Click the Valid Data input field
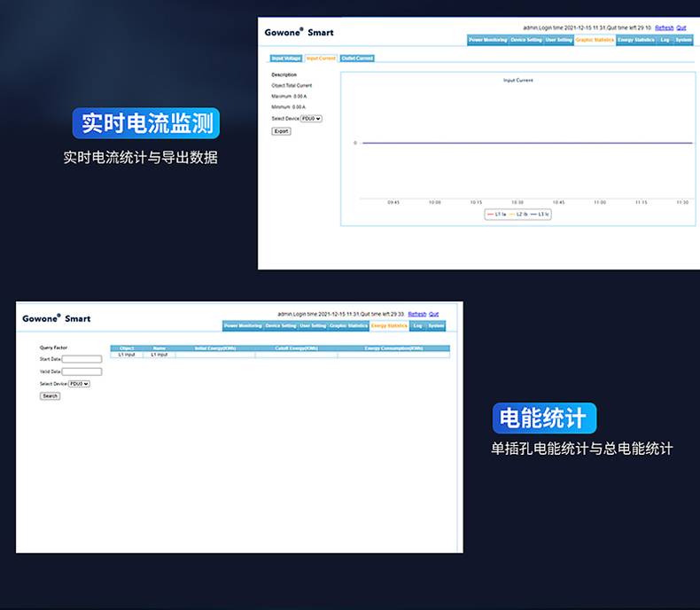This screenshot has height=610, width=700. pos(82,371)
